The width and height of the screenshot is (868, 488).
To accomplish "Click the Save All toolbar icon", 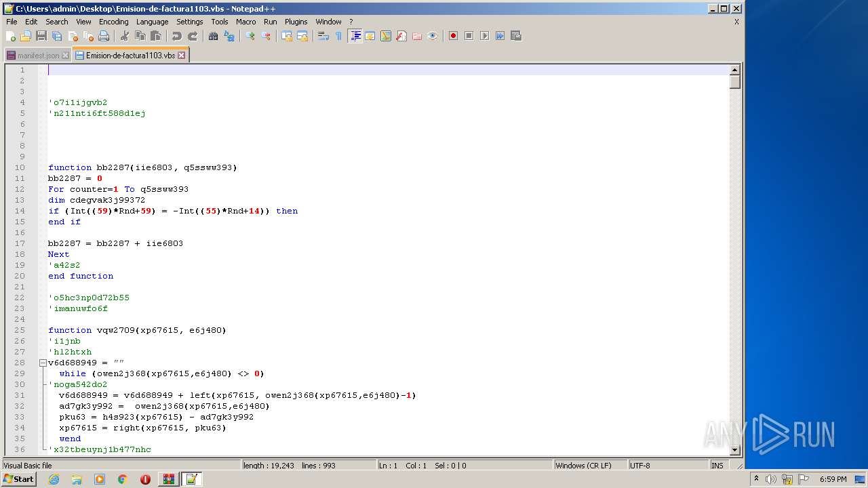I will (57, 36).
